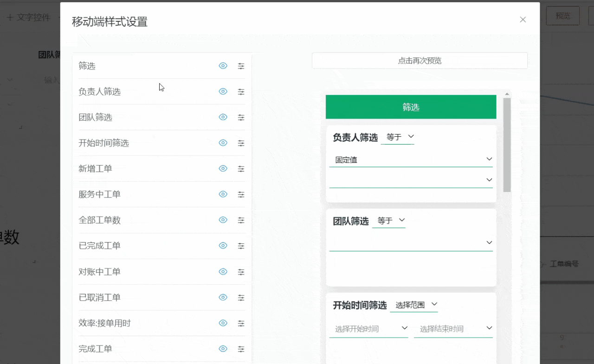The width and height of the screenshot is (594, 364).
Task: Toggle visibility eye for 对账中工单
Action: [223, 272]
